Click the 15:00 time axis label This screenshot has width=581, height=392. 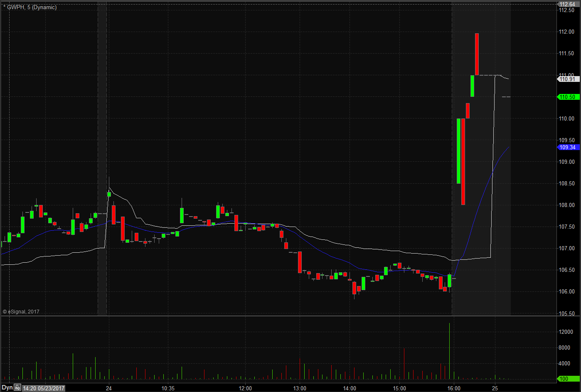pos(399,388)
